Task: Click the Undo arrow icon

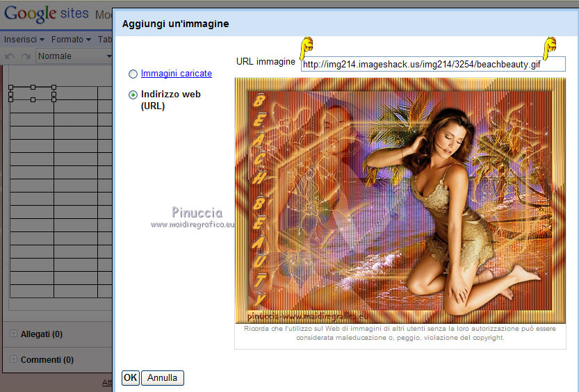Action: 10,56
